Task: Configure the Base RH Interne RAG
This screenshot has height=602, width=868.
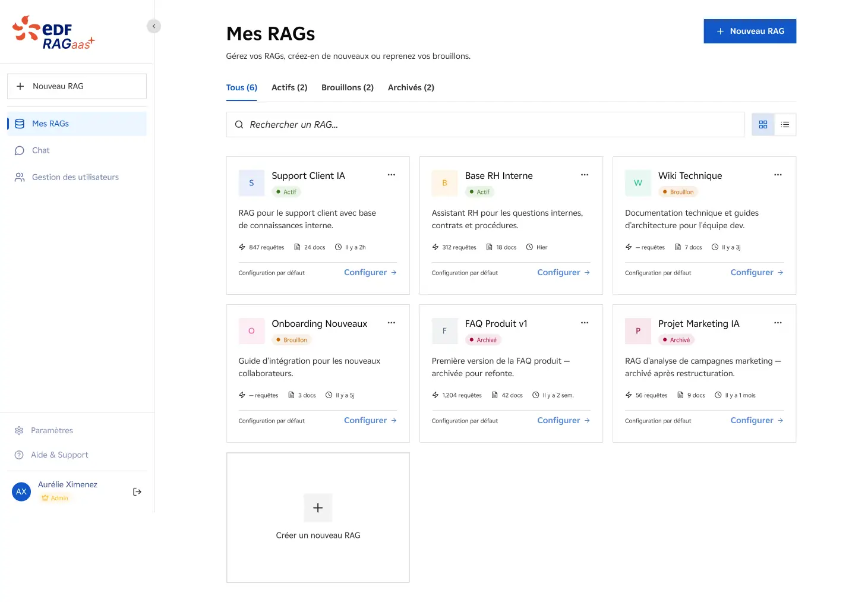Action: point(563,272)
